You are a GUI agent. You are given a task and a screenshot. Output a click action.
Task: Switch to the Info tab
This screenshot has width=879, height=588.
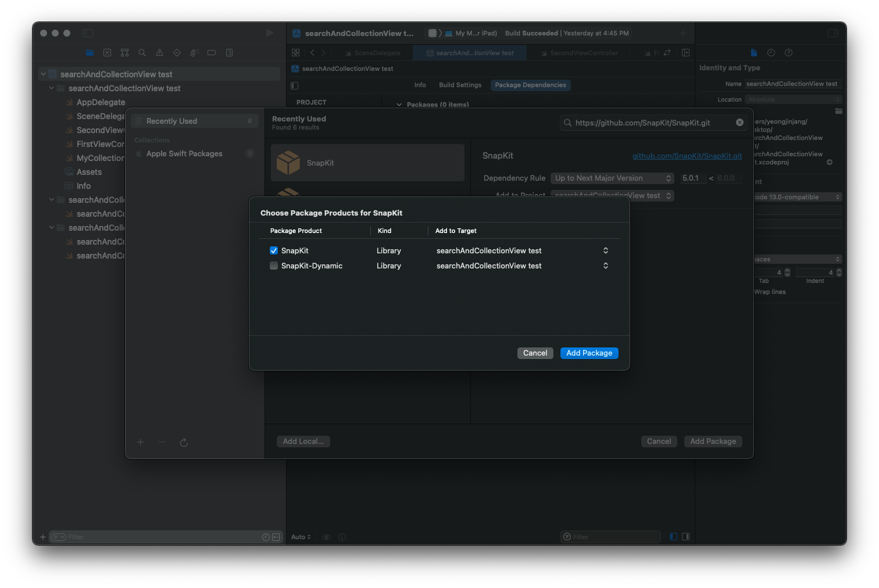(x=420, y=85)
